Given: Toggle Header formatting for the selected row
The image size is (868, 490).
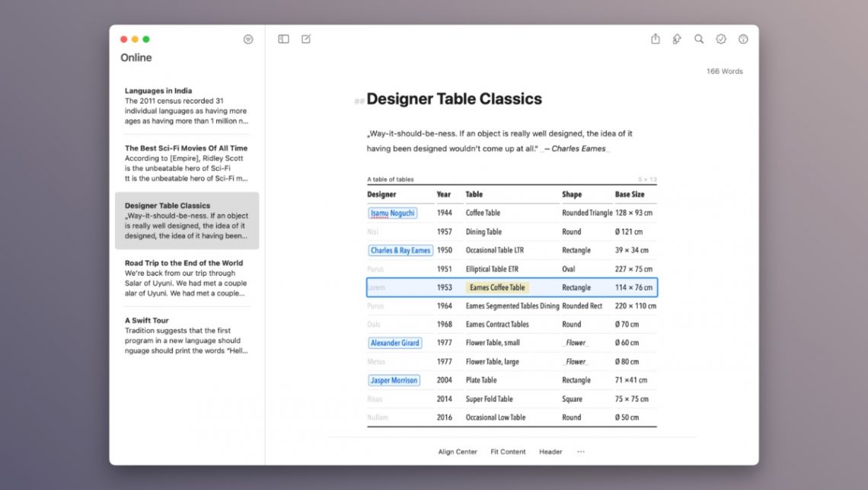Looking at the screenshot, I should [550, 451].
